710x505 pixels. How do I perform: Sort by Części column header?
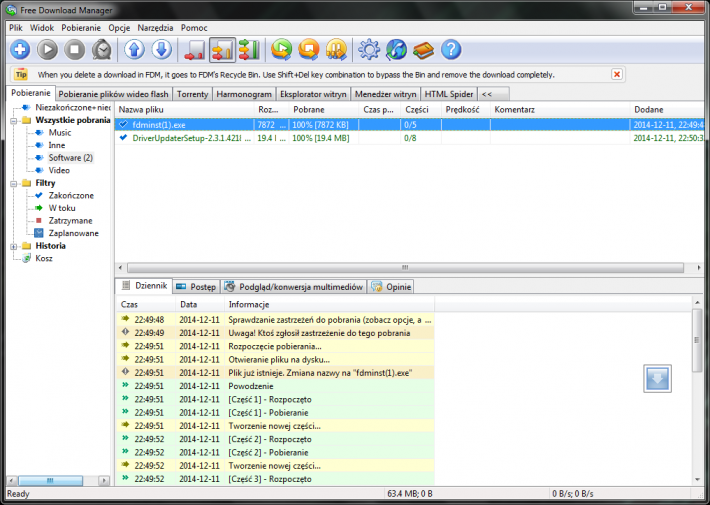pos(421,110)
